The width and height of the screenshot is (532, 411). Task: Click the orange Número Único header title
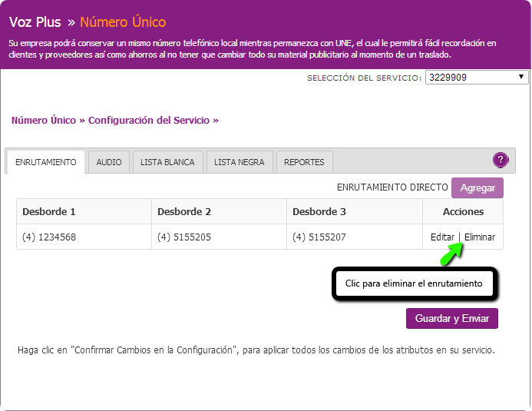pyautogui.click(x=123, y=22)
